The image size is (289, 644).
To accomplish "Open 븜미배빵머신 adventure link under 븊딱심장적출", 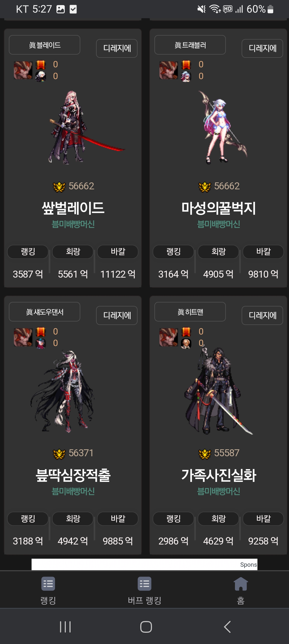I will pos(73,491).
